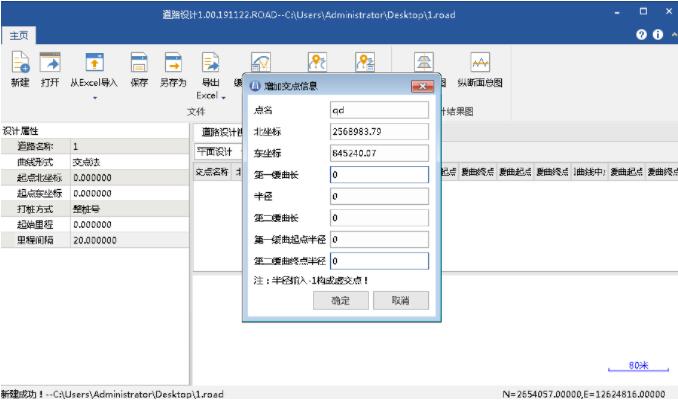Click the 80米 scale bar label
Screen dimensions: 678x406
coord(638,365)
